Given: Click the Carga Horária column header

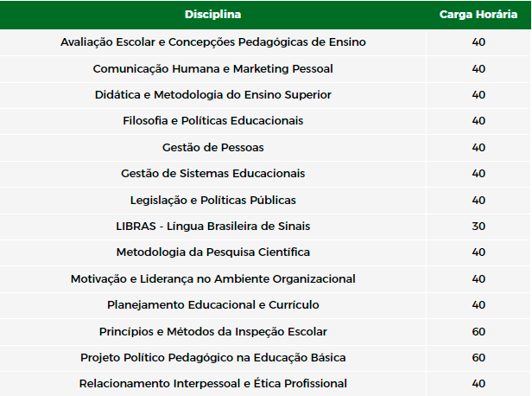Looking at the screenshot, I should 478,14.
